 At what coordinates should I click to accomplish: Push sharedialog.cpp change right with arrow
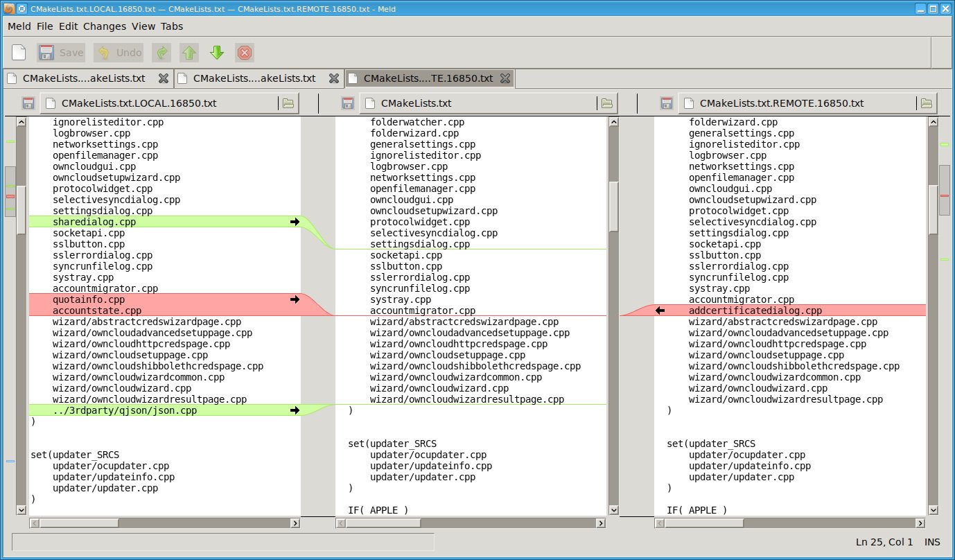(x=295, y=222)
